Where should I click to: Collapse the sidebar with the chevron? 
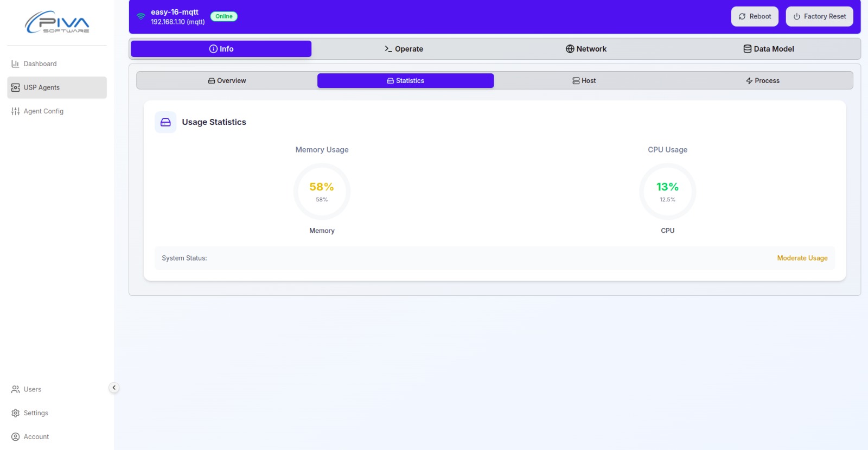[114, 388]
